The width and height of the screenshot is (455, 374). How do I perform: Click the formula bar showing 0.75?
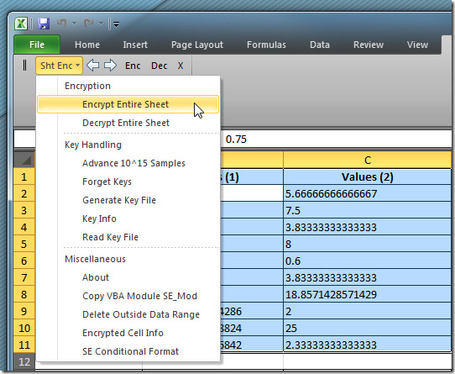pos(336,139)
